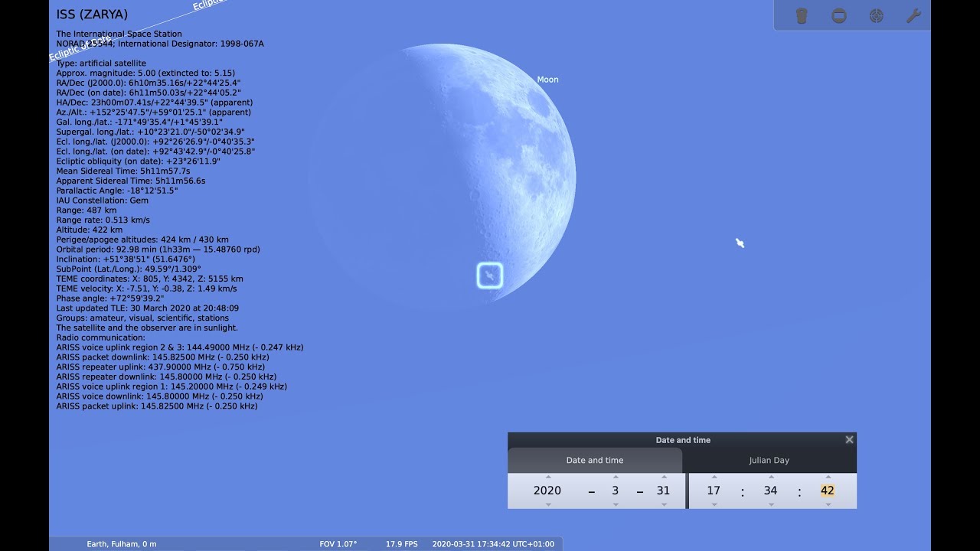Click 'The satellite and the observer are in sunlight'
Screen dimensions: 980x551
click(147, 328)
